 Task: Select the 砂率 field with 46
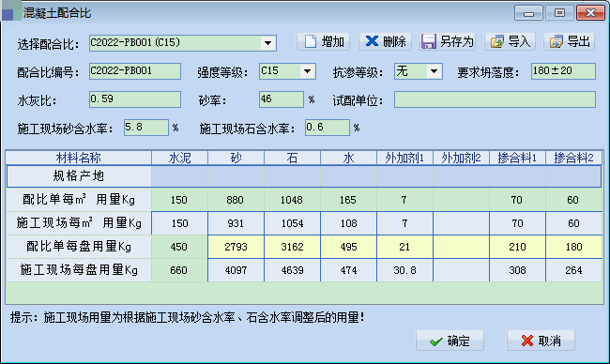pyautogui.click(x=282, y=99)
